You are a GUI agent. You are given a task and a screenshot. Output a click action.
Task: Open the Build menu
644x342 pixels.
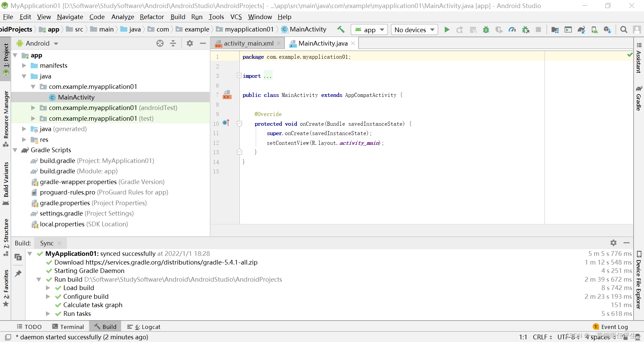(178, 17)
